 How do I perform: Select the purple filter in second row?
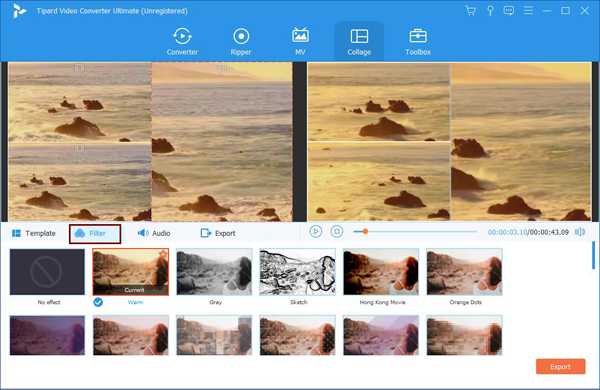tap(47, 335)
